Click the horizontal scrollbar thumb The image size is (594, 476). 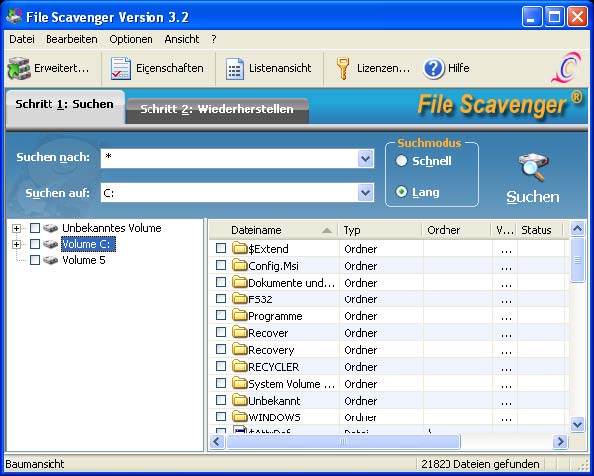click(343, 442)
